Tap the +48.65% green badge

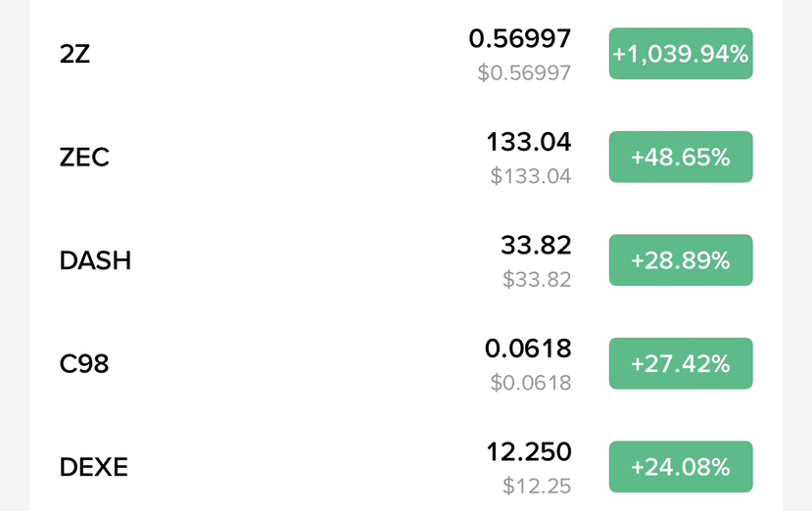point(681,157)
